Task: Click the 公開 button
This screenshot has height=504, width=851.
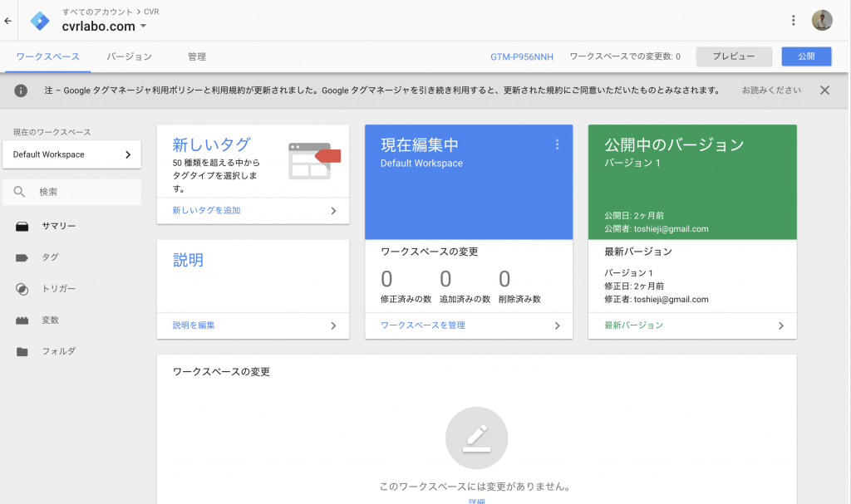Action: tap(806, 56)
